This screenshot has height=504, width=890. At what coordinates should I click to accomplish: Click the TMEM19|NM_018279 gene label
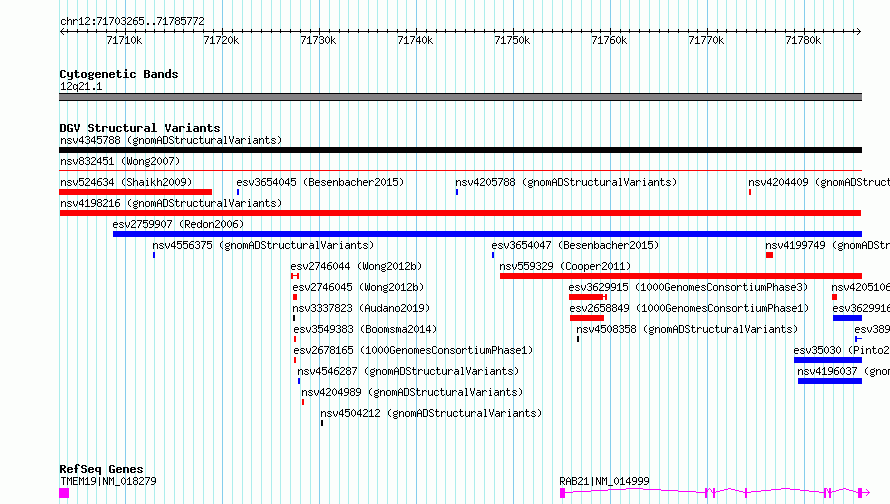tap(108, 481)
